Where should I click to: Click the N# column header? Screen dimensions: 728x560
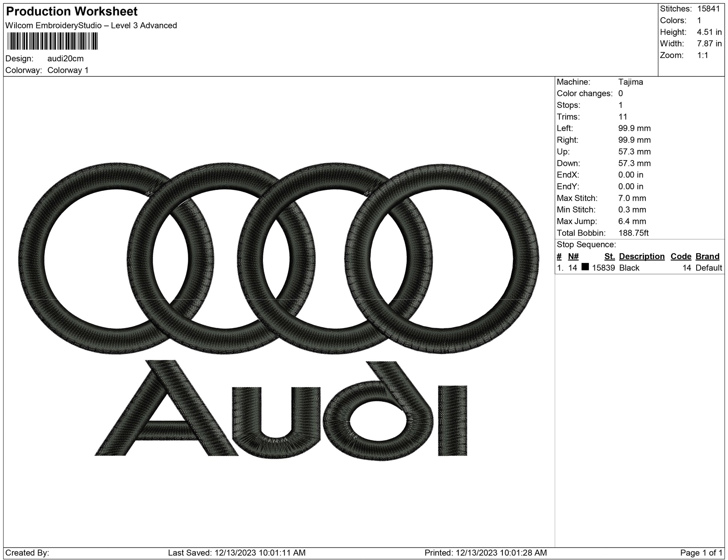[x=573, y=256]
